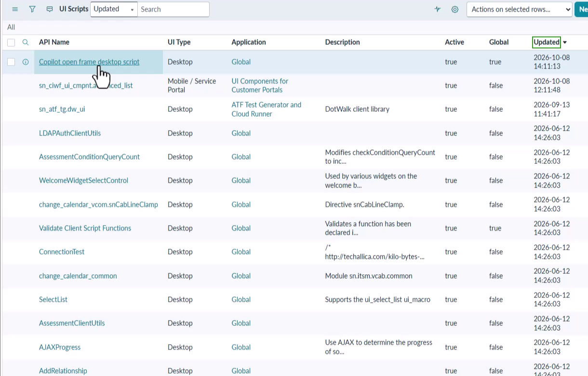Click the 2026-10-08 14:11:13 updated value
588x376 pixels.
pos(551,62)
